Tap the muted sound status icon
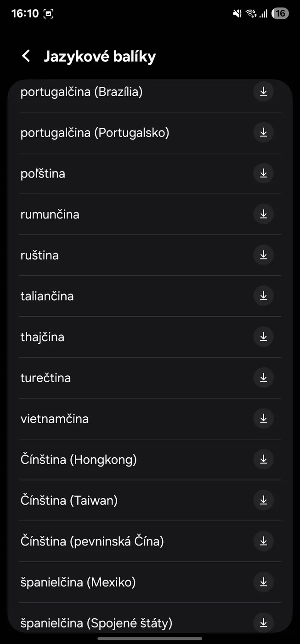This screenshot has height=644, width=300. point(237,13)
